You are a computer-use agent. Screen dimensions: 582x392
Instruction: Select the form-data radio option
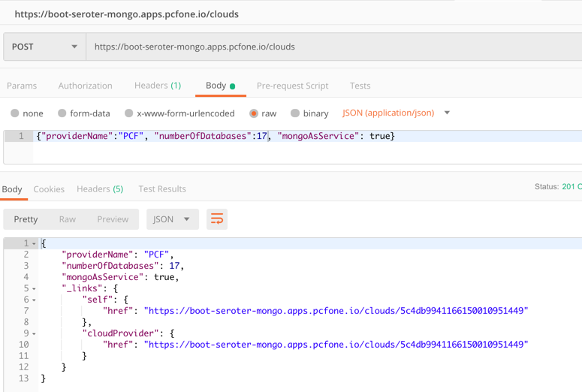click(62, 113)
